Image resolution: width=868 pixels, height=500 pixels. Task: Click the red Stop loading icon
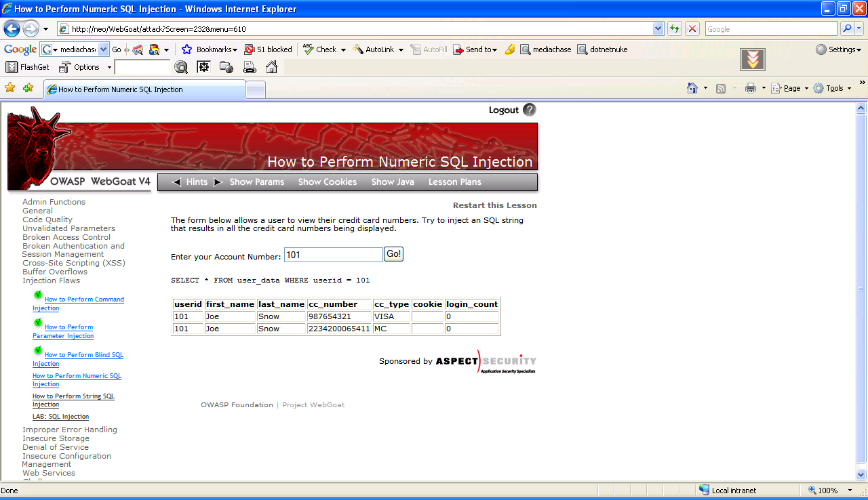pos(692,28)
